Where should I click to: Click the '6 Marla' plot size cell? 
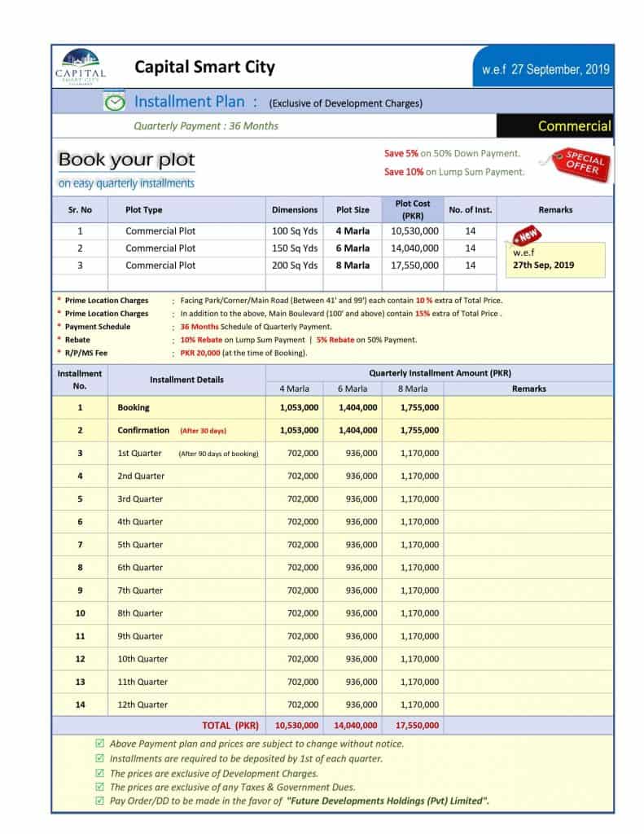coord(353,248)
